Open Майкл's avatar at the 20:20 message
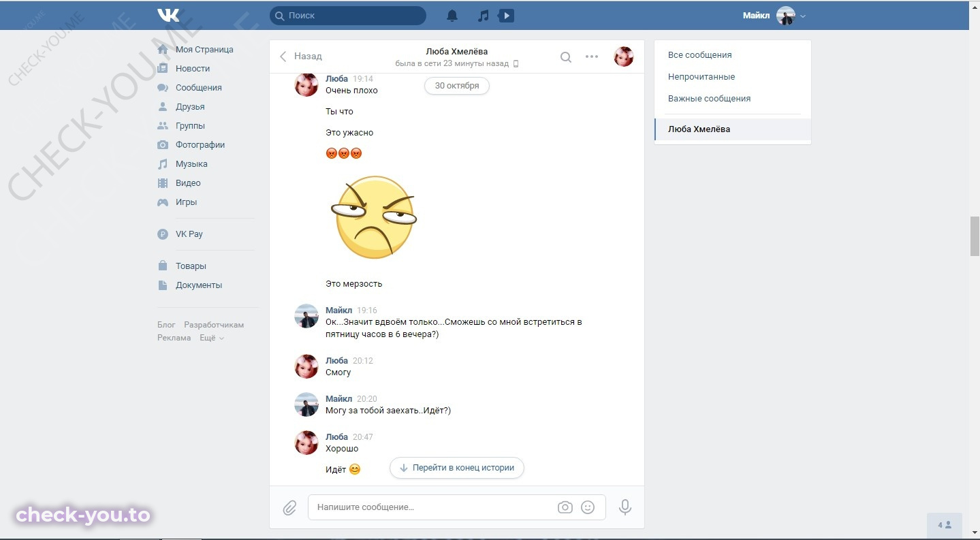This screenshot has height=540, width=980. [306, 404]
